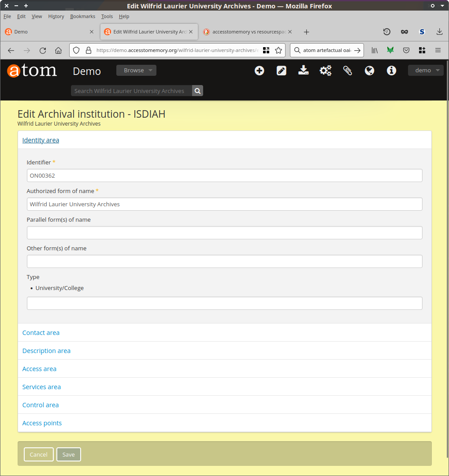
Task: Open the Bookmarks menu
Action: [82, 16]
